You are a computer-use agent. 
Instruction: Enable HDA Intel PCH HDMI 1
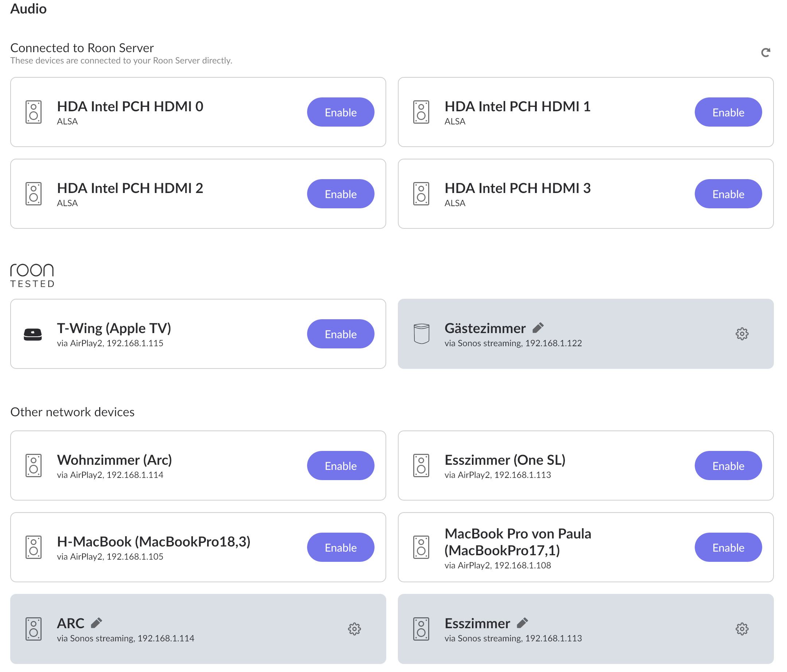[728, 112]
